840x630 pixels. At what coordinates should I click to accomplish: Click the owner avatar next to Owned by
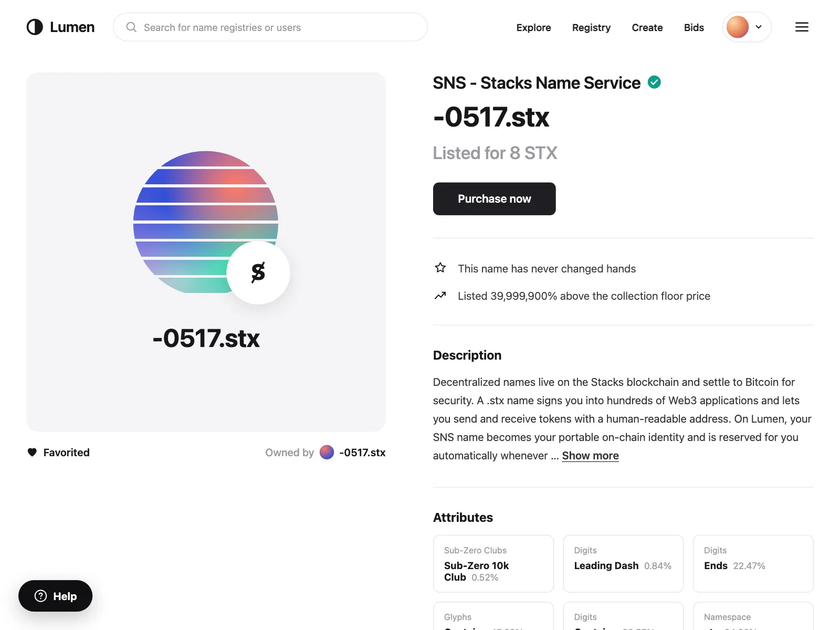(327, 453)
